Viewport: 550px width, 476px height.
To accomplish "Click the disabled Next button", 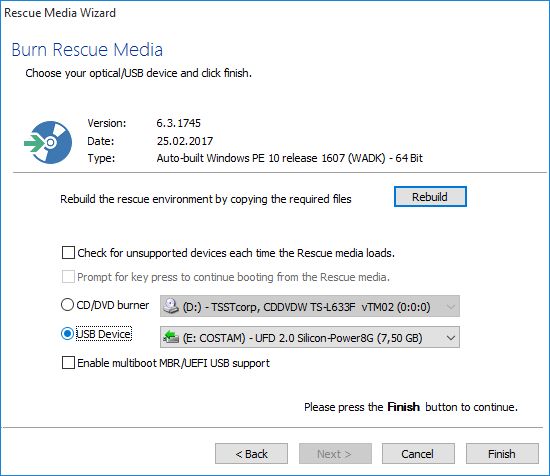I will 335,454.
